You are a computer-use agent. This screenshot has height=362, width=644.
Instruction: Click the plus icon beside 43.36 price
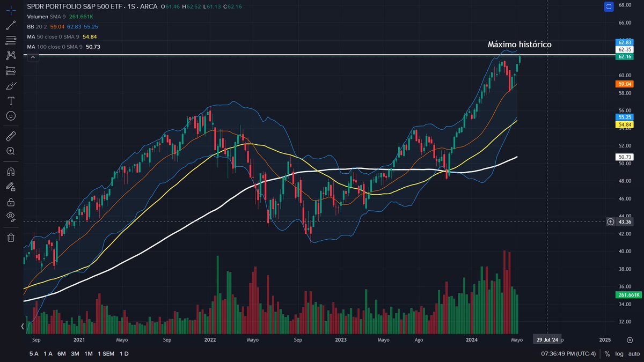[611, 221]
